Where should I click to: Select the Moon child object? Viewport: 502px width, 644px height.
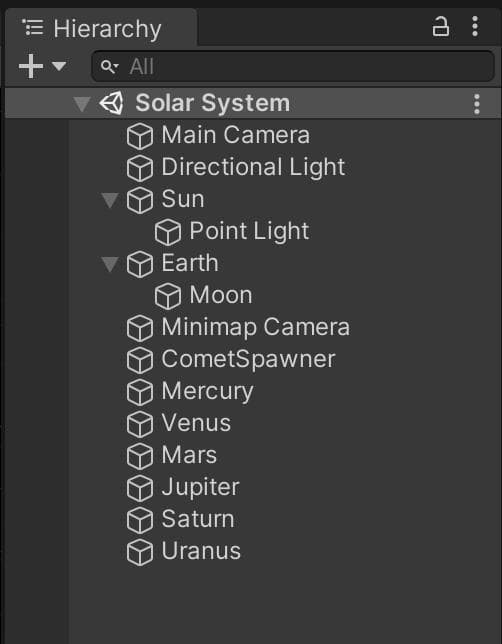pos(221,295)
